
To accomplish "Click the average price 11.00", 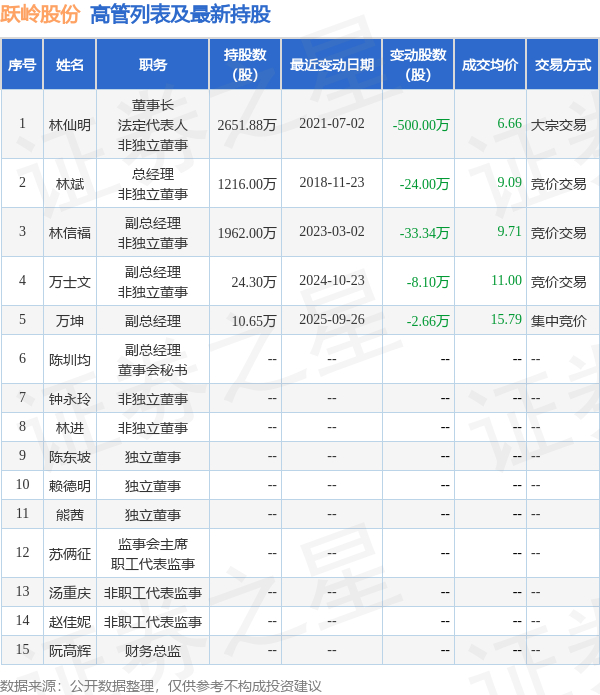I will [x=506, y=280].
